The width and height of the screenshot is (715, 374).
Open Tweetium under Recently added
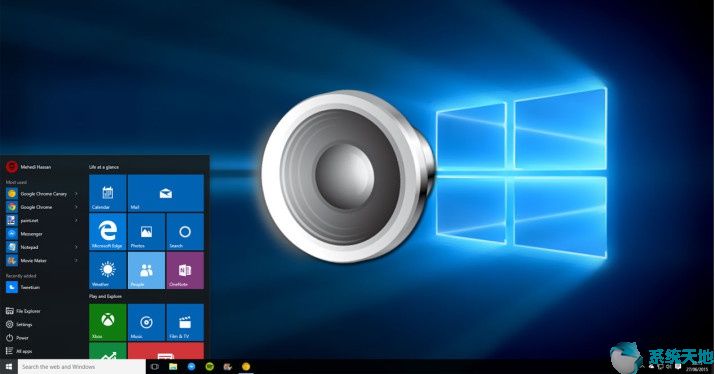point(42,287)
